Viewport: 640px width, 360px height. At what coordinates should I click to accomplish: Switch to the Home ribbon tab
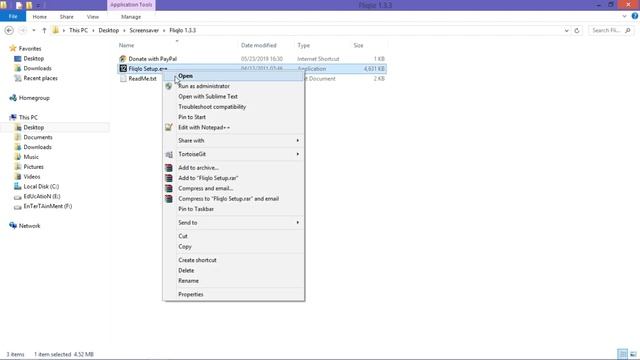40,17
